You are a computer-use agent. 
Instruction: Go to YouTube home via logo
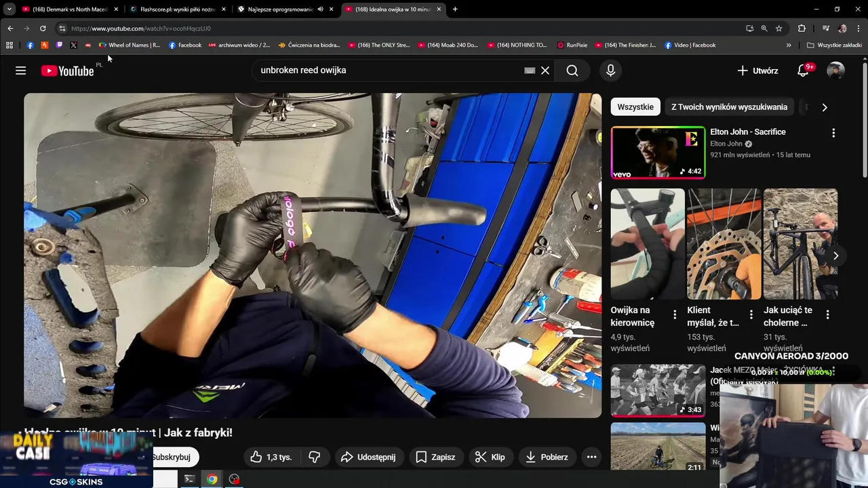coord(67,70)
